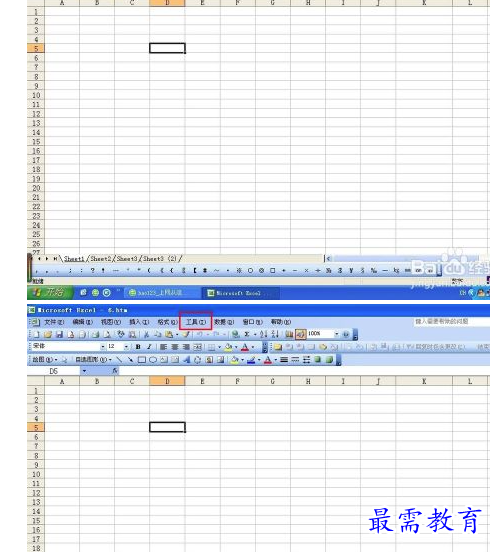
Task: Click the font color red A
Action: [x=245, y=347]
